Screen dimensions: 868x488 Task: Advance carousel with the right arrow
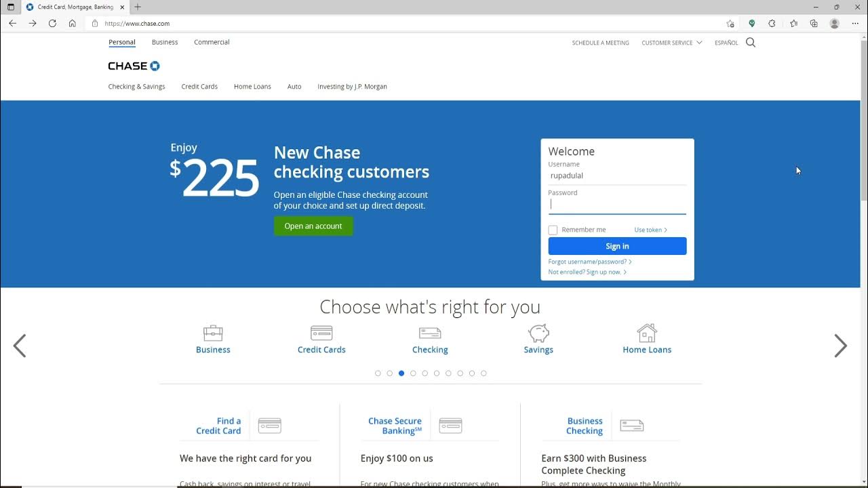coord(840,346)
